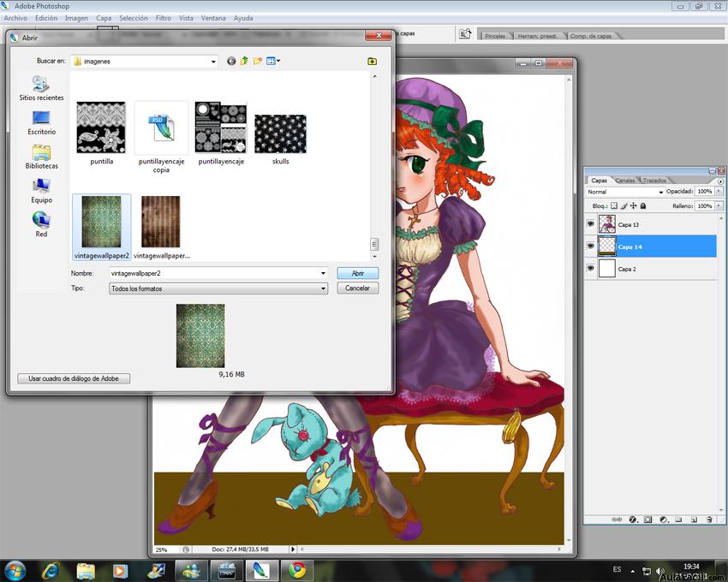The height and width of the screenshot is (582, 728).
Task: Open Equipo in the places bar
Action: click(41, 191)
